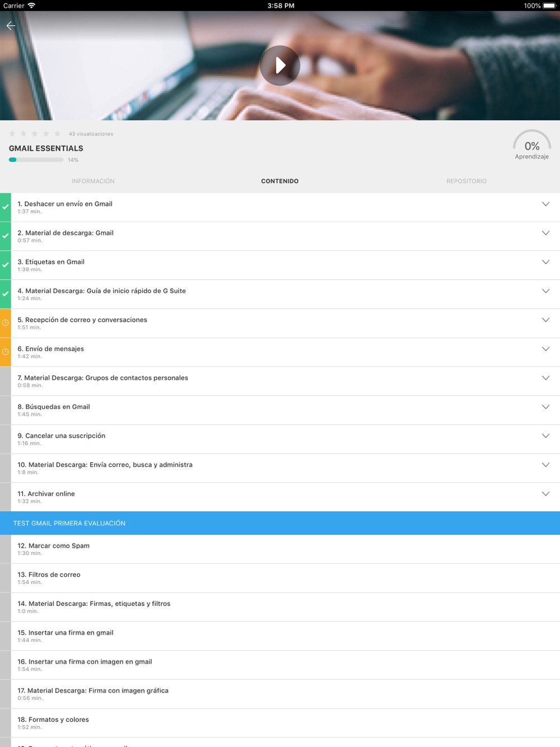Tap the back arrow icon
The image size is (560, 747).
11,26
